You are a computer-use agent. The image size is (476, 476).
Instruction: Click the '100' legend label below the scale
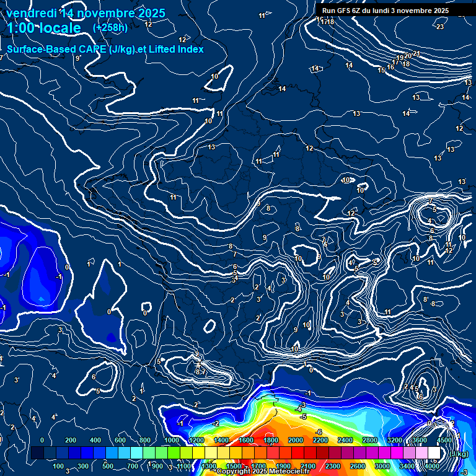pyautogui.click(x=58, y=466)
